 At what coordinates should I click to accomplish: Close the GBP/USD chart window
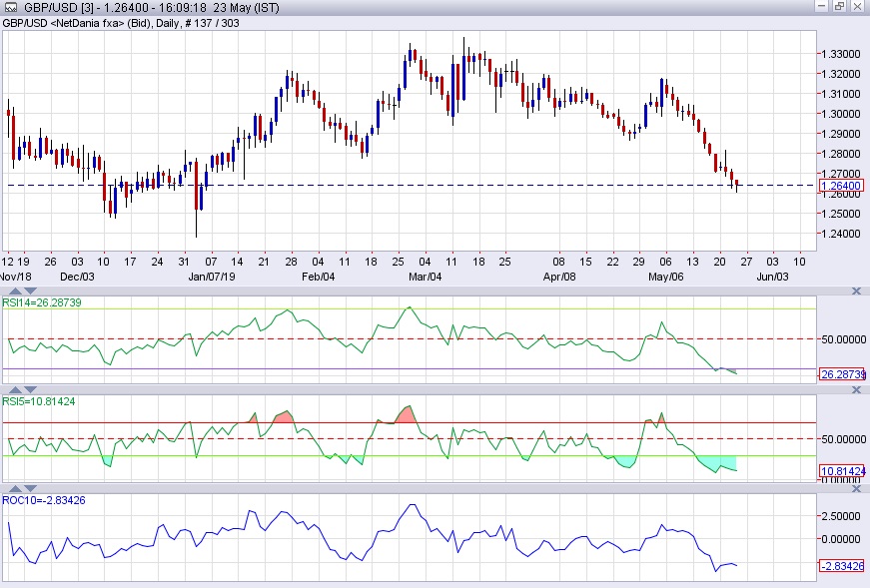point(858,7)
